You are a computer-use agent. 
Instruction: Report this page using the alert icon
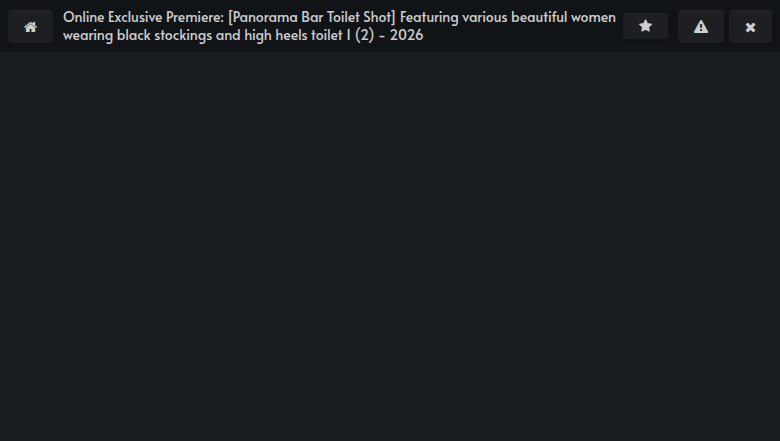coord(700,27)
